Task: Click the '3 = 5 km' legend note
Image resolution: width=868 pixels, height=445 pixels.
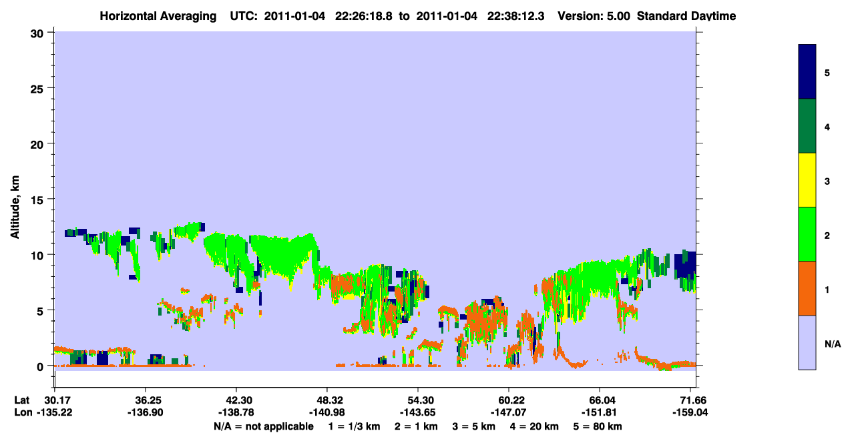Action: 473,426
